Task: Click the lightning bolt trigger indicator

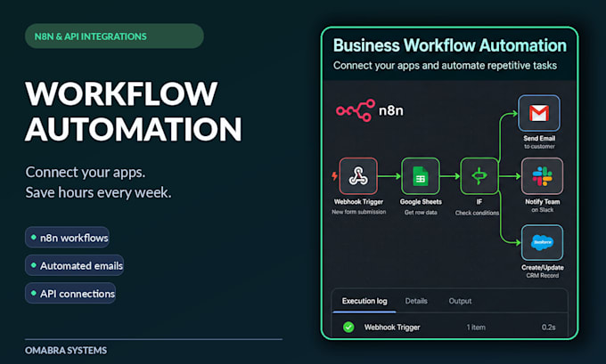Action: point(334,176)
